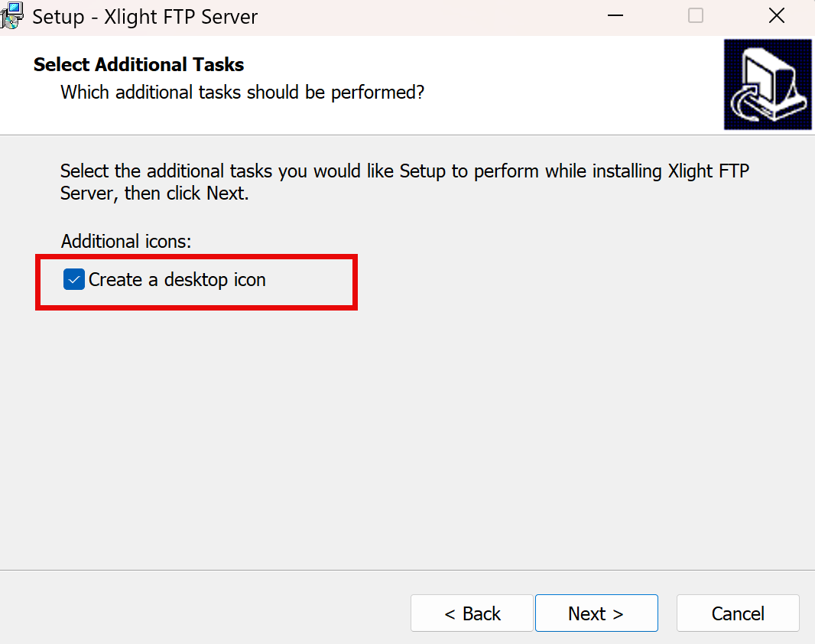Click the 'Additional icons:' group label

(125, 241)
